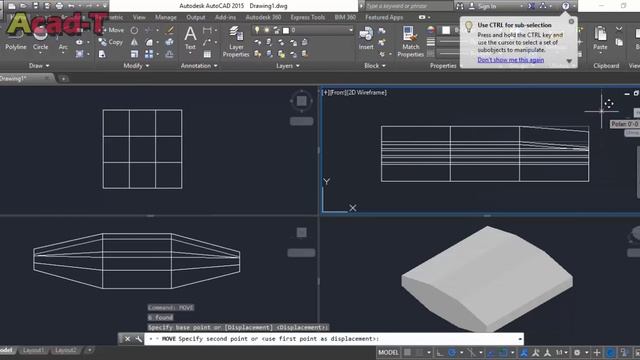Click the Erase tool icon

click(169, 30)
